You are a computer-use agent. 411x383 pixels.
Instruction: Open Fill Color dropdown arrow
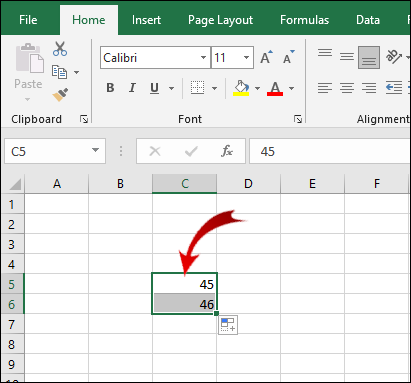coord(257,88)
